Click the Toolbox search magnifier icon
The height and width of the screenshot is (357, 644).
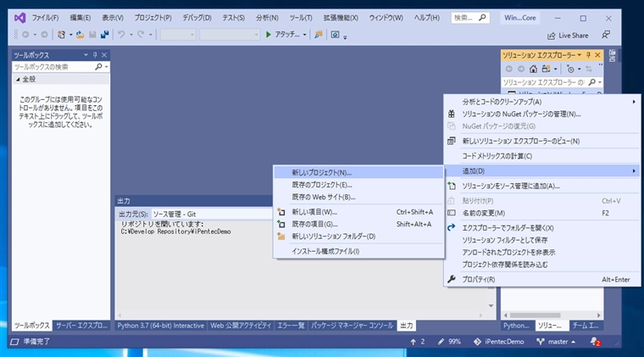pos(98,66)
